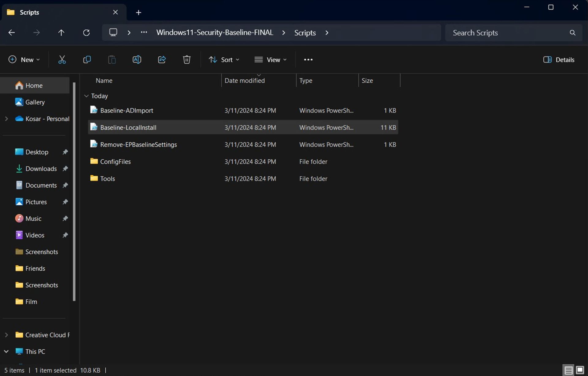Viewport: 588px width, 376px height.
Task: Click the Copy icon in toolbar
Action: [87, 59]
